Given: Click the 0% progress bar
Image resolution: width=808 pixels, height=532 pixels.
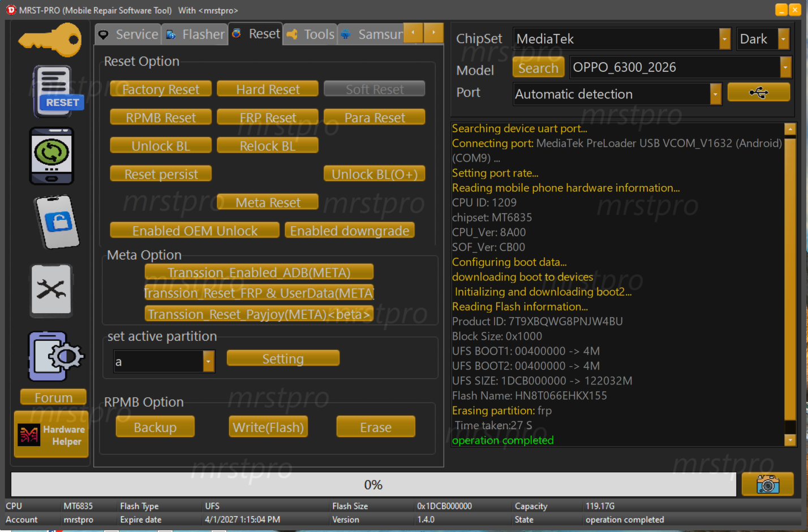Looking at the screenshot, I should (373, 485).
